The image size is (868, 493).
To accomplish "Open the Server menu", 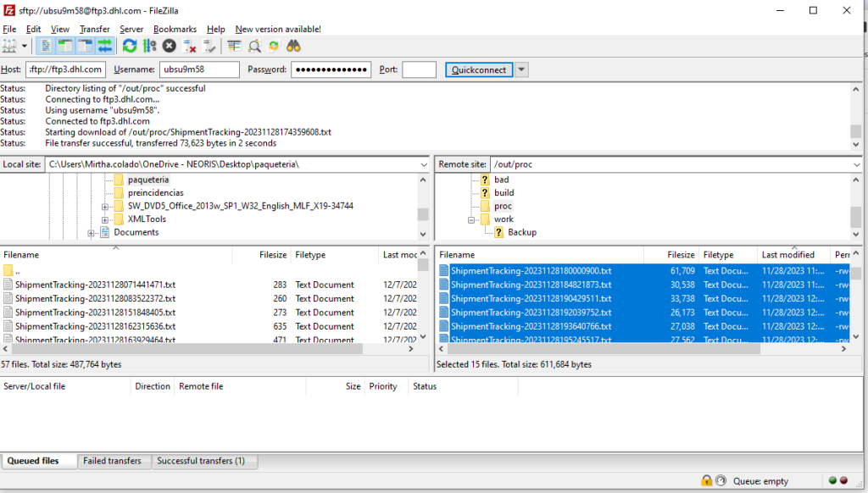I will tap(131, 30).
